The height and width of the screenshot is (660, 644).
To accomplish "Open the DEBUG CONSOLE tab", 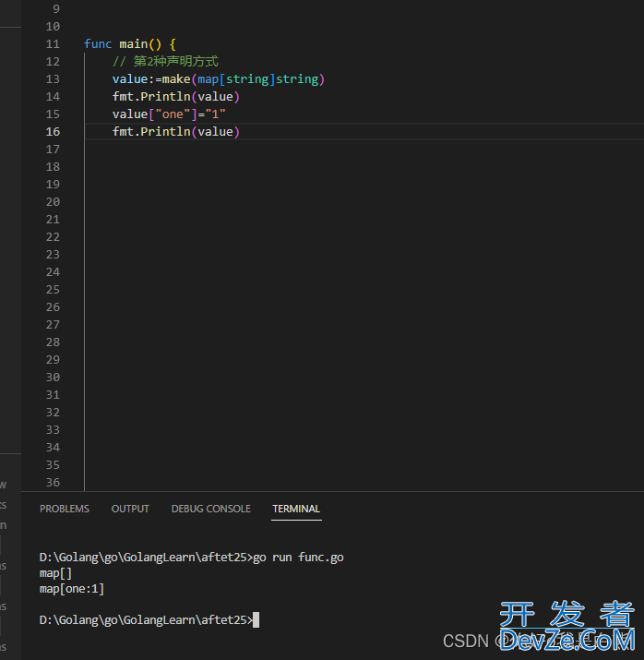I will (210, 509).
